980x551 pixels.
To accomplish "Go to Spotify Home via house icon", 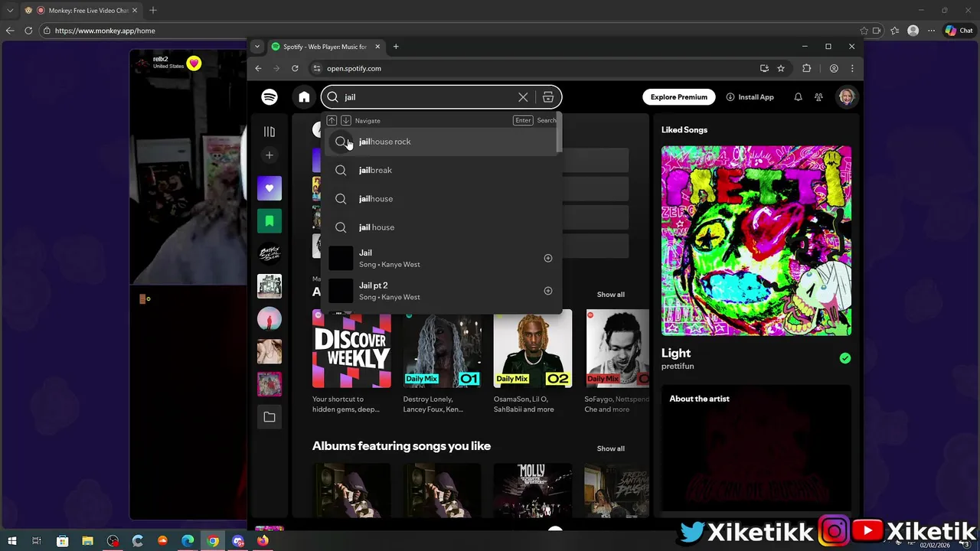I will (304, 97).
